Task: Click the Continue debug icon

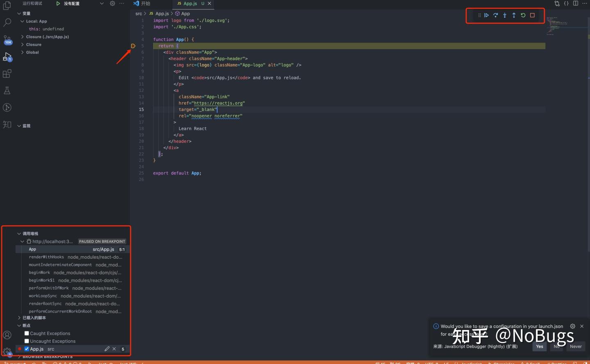Action: [x=486, y=15]
